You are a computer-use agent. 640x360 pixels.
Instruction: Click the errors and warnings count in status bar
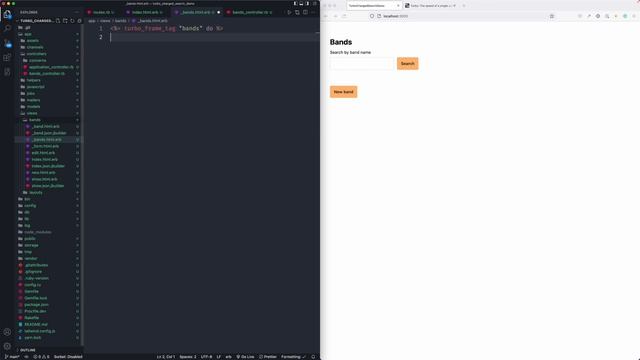click(x=41, y=357)
